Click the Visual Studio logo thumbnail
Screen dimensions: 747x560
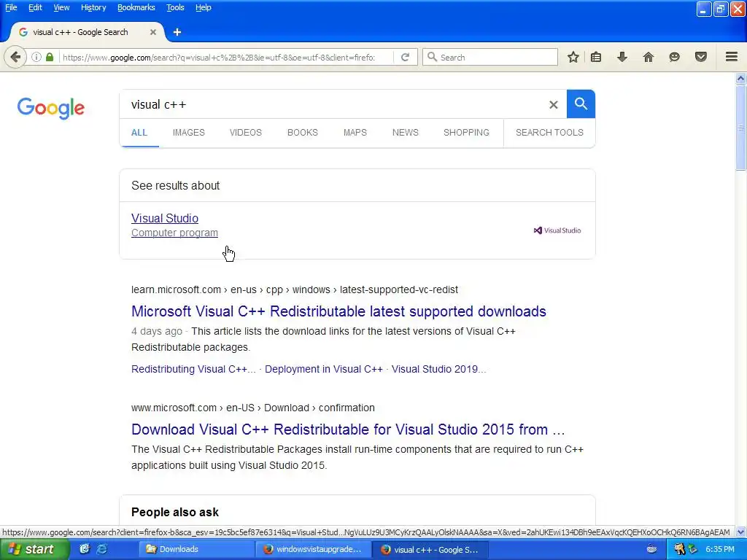pyautogui.click(x=557, y=230)
